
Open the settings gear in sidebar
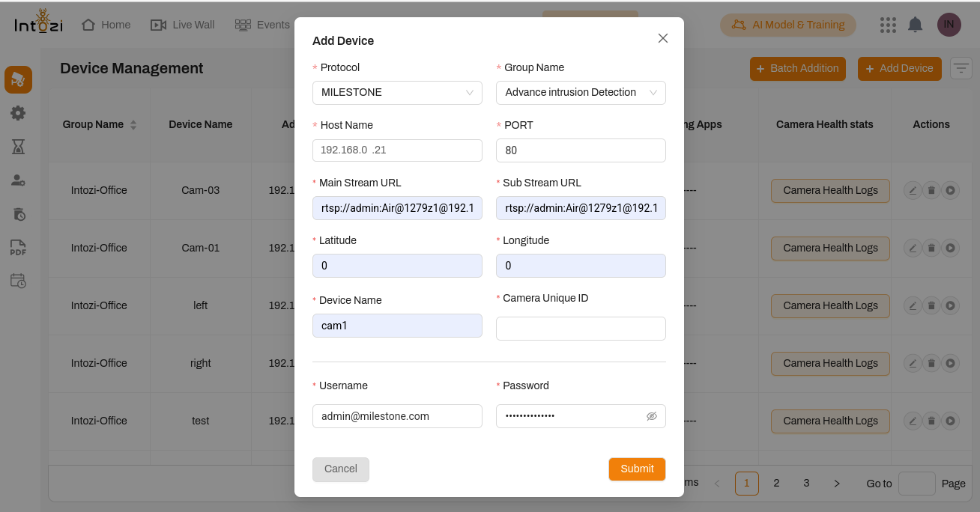[x=18, y=113]
